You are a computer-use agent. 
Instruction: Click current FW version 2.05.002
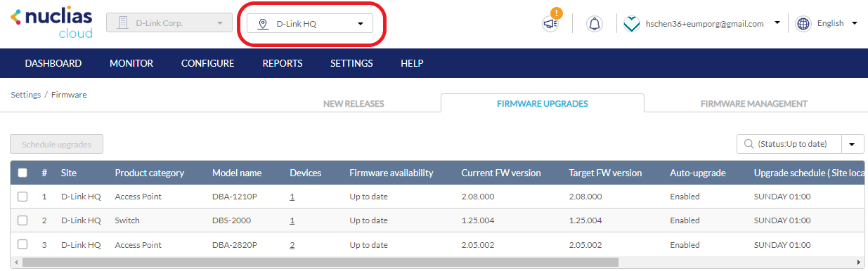pos(478,245)
